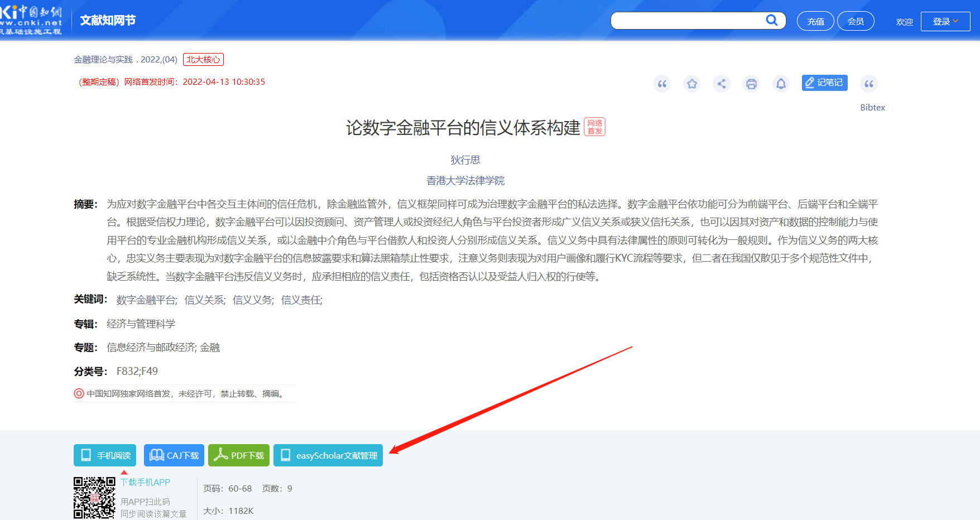Click the Bibtex label
The width and height of the screenshot is (980, 520).
coord(872,108)
